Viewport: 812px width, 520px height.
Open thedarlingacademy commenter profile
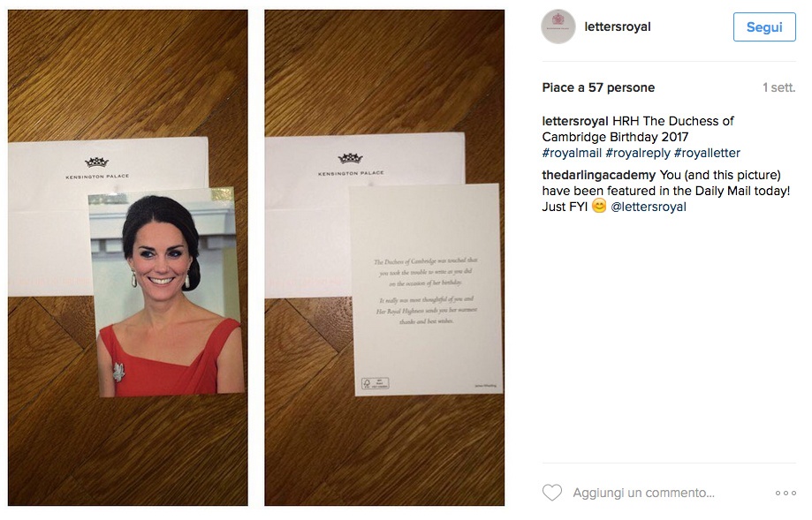[x=599, y=175]
